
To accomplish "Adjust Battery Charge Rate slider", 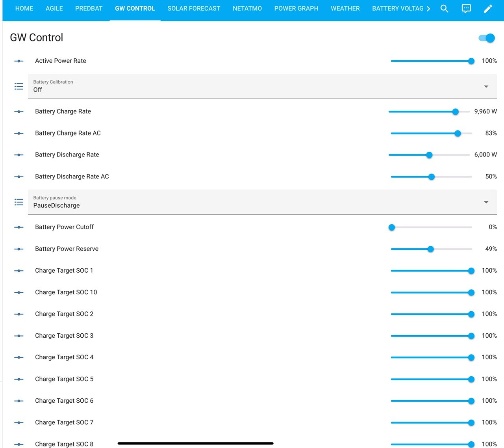I will [429, 112].
